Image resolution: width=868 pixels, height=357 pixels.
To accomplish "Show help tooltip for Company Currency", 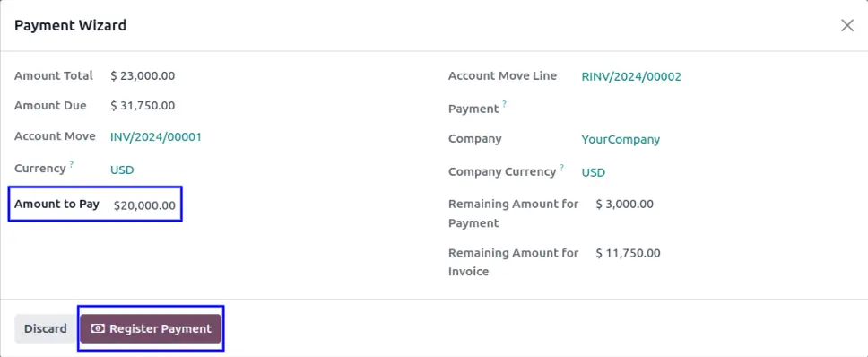I will tap(562, 167).
